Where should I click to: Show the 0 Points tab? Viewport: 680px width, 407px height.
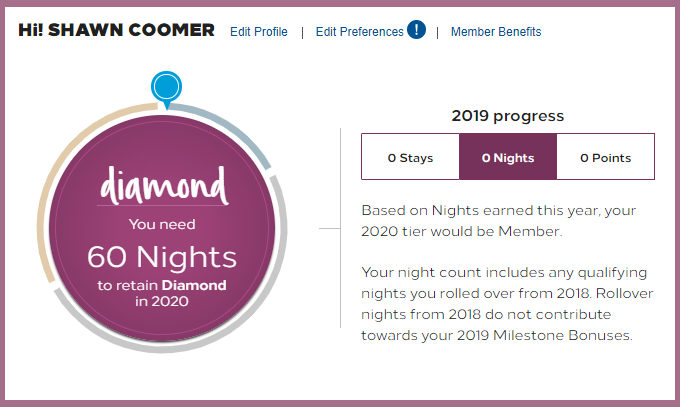tap(605, 158)
